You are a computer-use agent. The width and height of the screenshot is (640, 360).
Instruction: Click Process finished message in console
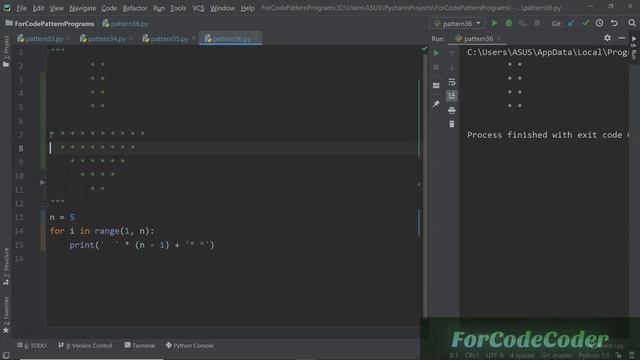[547, 135]
